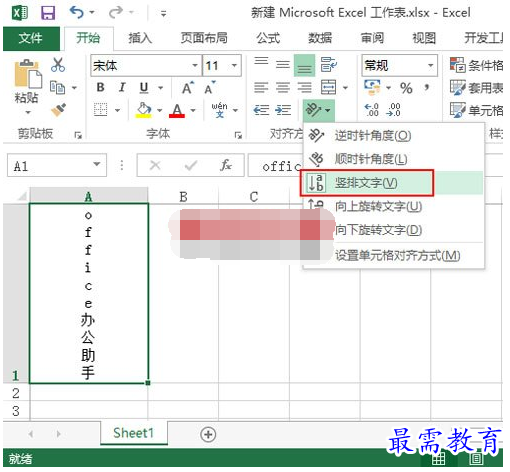Screen dimensions: 510x472
Task: Choose 顺时针角度(L) menu item
Action: click(393, 159)
